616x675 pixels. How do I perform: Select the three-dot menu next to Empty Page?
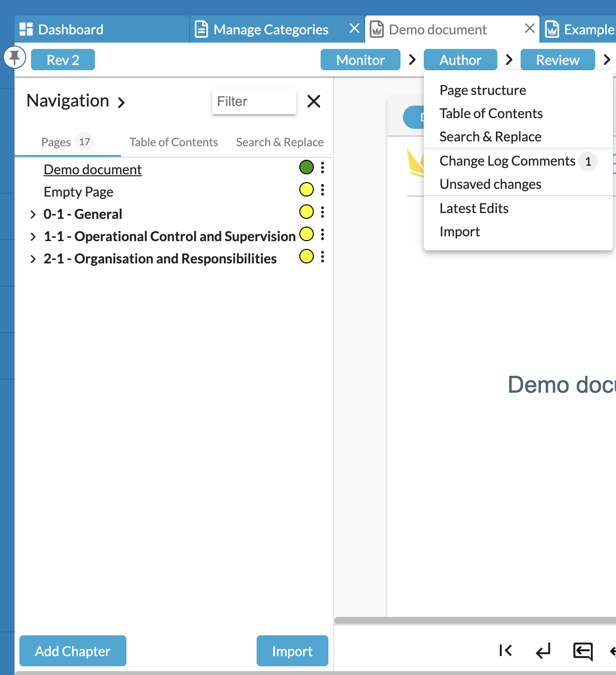pos(323,190)
